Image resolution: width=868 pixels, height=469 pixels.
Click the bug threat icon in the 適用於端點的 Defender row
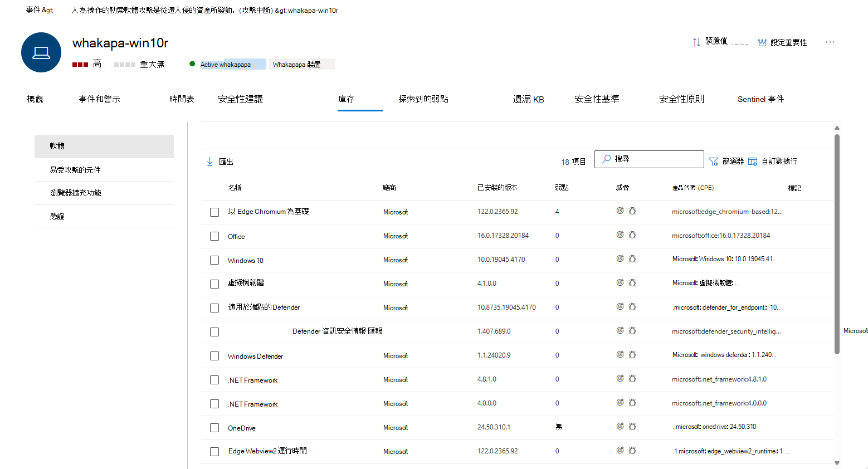[632, 307]
